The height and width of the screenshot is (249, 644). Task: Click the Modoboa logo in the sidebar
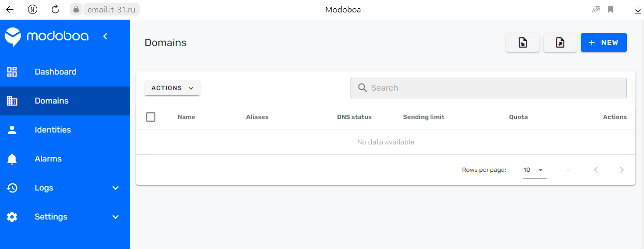[47, 36]
